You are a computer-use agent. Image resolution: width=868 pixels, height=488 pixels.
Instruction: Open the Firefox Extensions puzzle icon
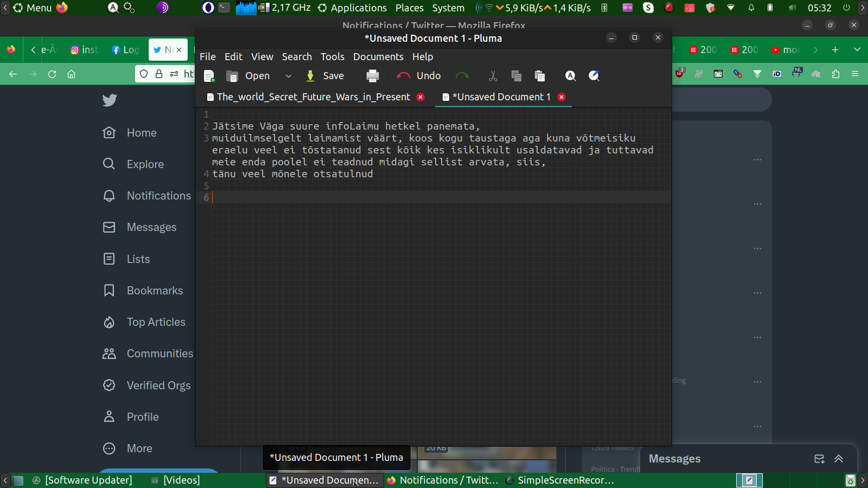[835, 74]
